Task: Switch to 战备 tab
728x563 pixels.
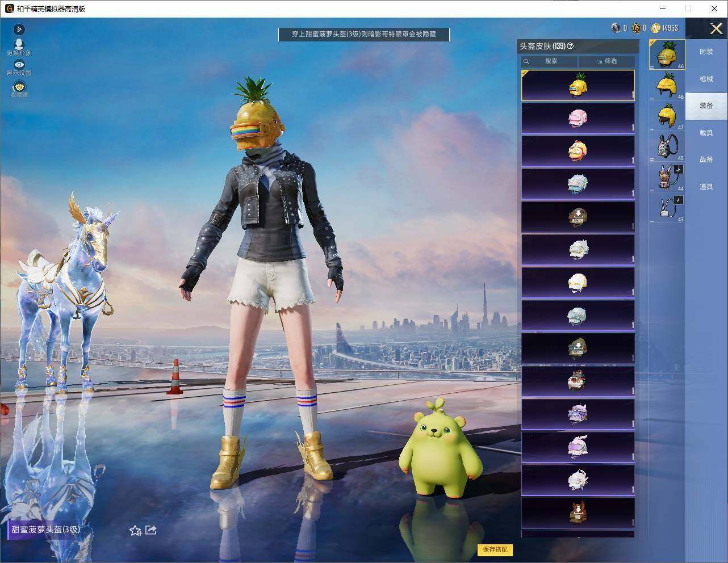Action: click(706, 159)
